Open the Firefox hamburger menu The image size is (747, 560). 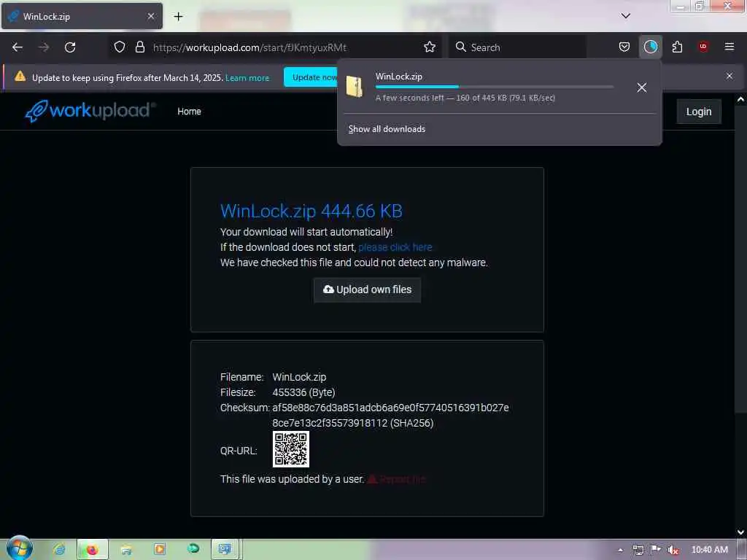coord(729,47)
